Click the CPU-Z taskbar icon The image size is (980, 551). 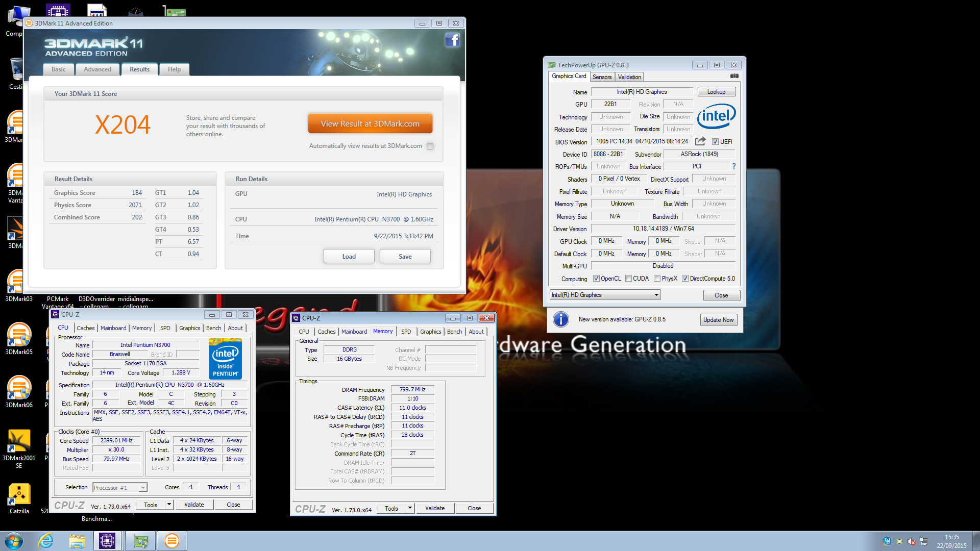click(x=107, y=541)
